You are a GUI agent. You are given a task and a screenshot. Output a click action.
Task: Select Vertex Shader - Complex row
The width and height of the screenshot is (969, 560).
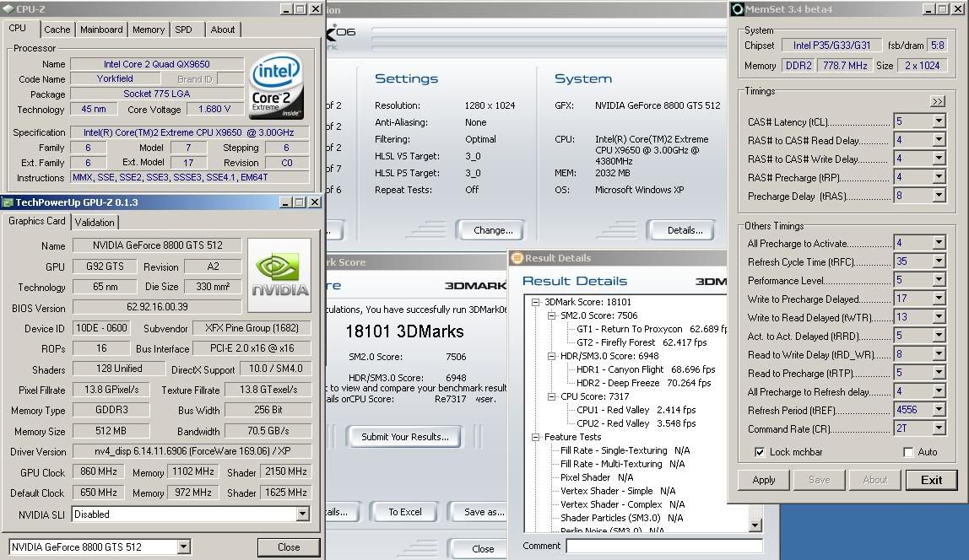pos(622,504)
